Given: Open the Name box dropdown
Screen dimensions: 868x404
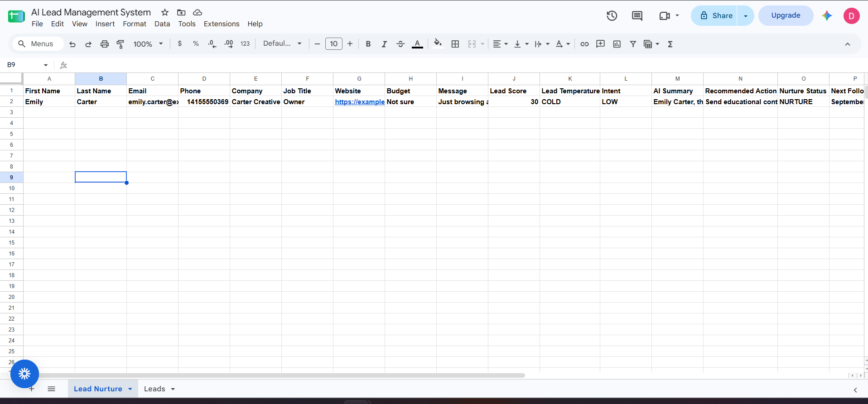Looking at the screenshot, I should click(46, 65).
